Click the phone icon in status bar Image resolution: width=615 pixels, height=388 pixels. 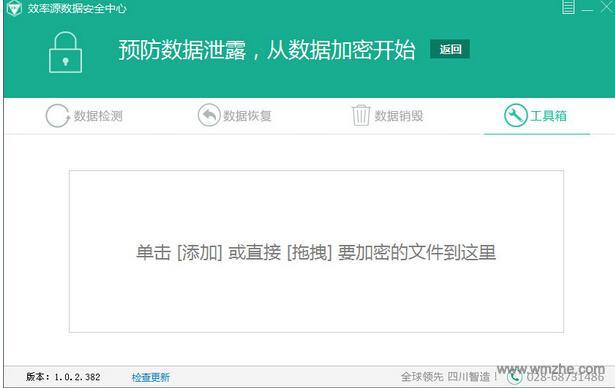[x=514, y=377]
